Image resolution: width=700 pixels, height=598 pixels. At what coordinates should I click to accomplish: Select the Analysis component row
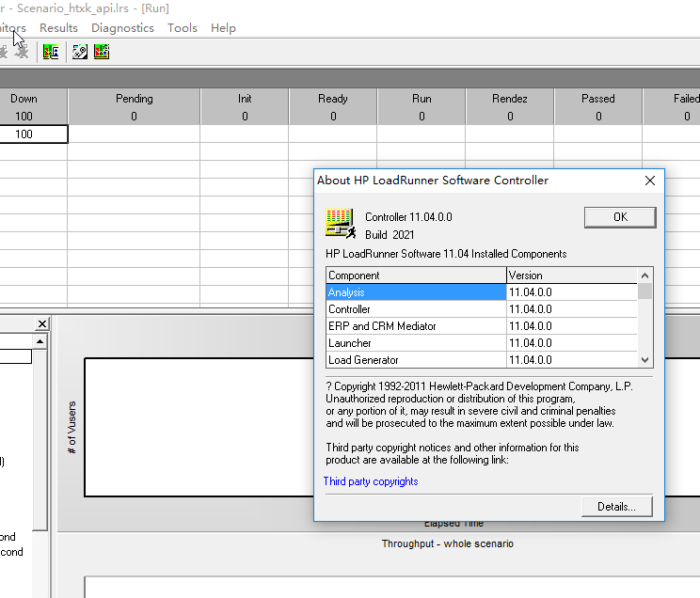tap(482, 292)
